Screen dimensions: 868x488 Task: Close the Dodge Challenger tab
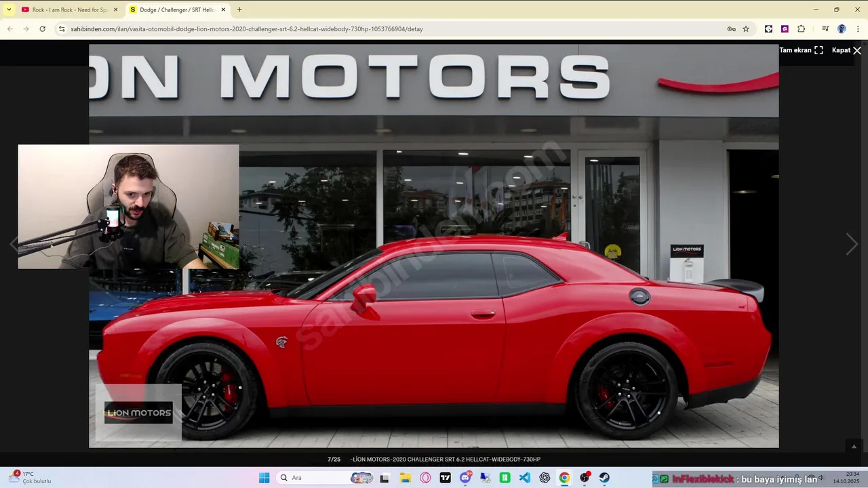pyautogui.click(x=224, y=9)
